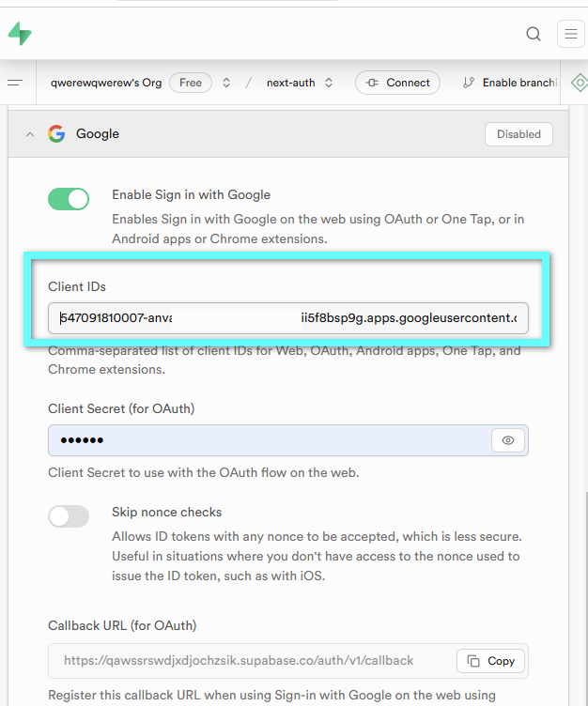The height and width of the screenshot is (706, 588).
Task: Toggle the sidebar menu icon
Action: [15, 83]
